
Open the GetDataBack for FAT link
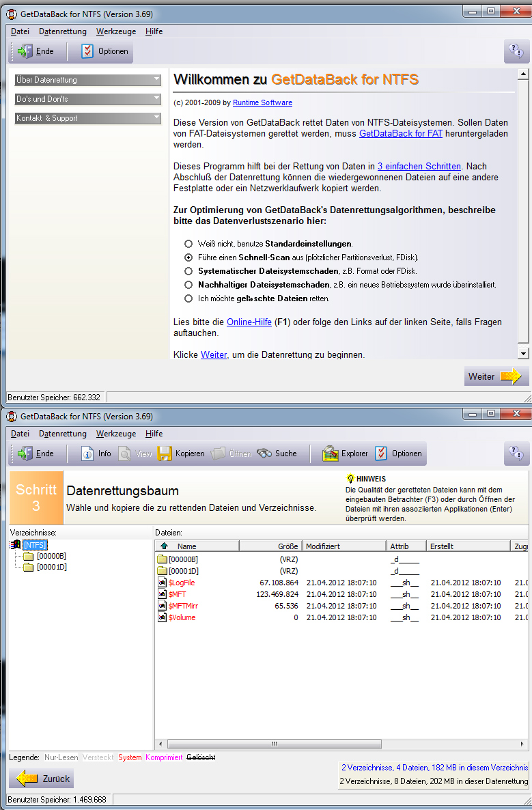click(x=401, y=134)
